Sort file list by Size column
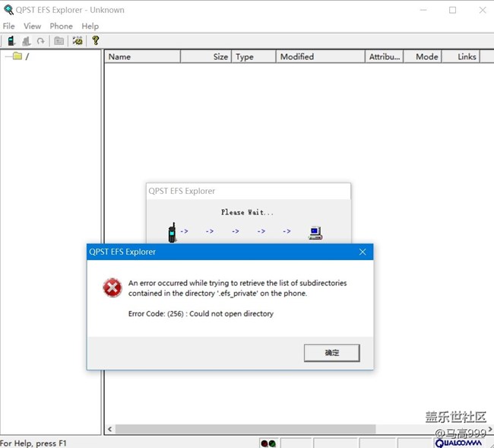 click(x=206, y=56)
